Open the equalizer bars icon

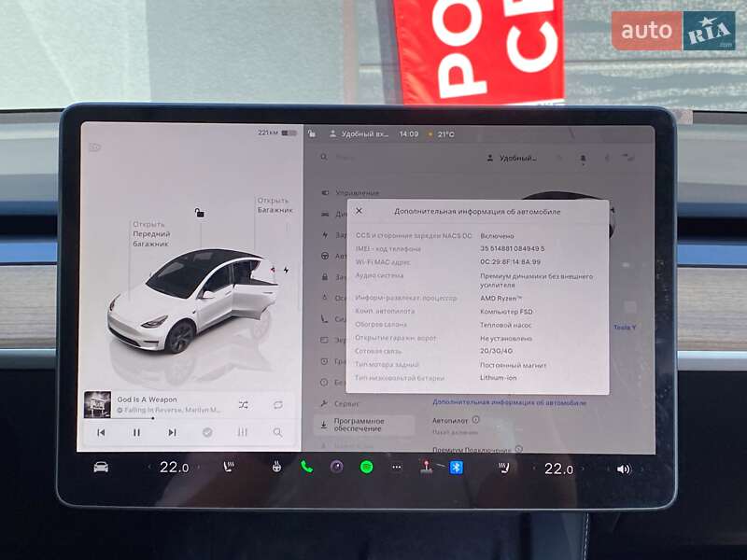pyautogui.click(x=243, y=432)
